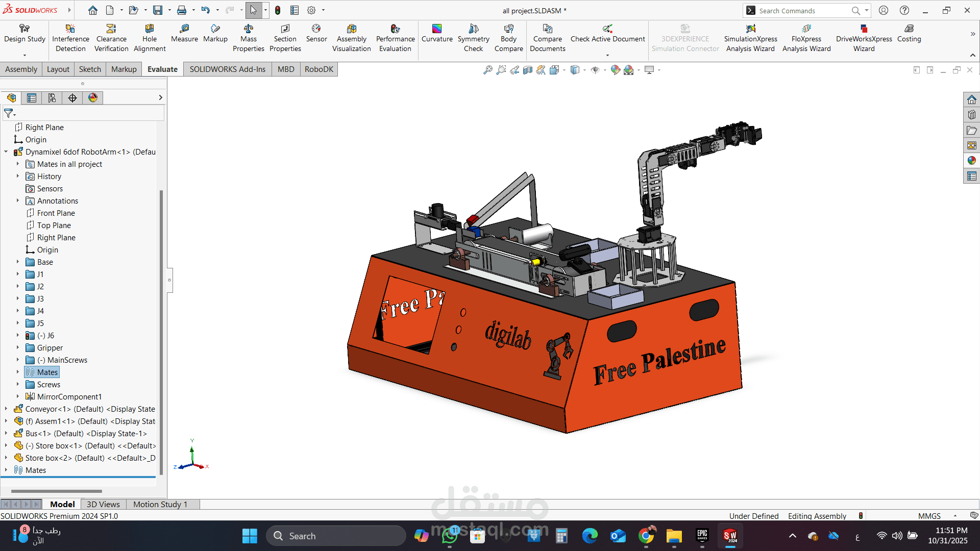Image resolution: width=980 pixels, height=551 pixels.
Task: Select the Sensor tool
Action: (316, 33)
